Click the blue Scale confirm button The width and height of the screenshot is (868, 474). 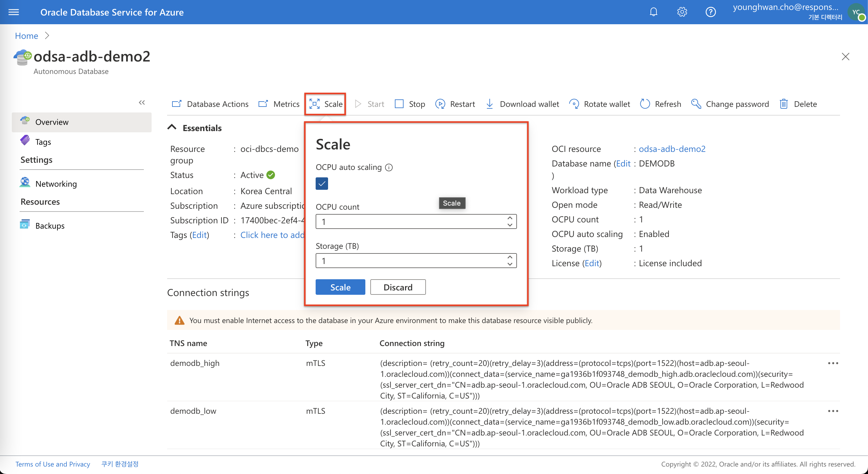coord(340,287)
